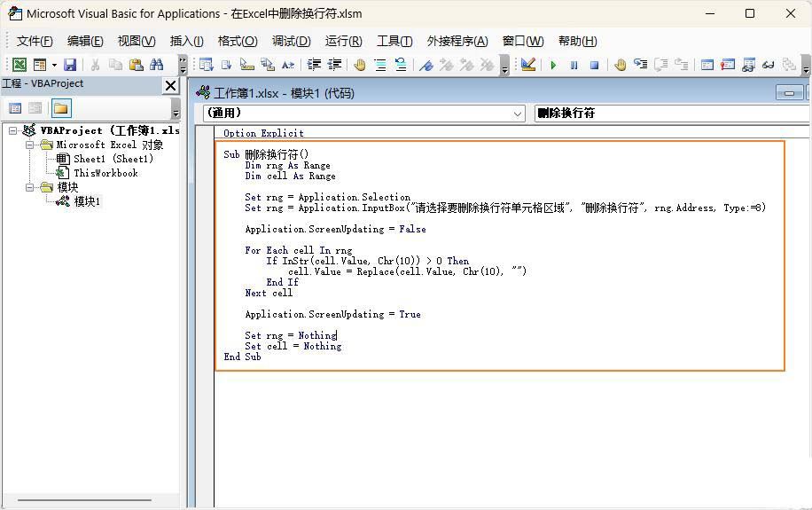Select ThisWorkbook in the project tree
812x510 pixels.
(105, 173)
